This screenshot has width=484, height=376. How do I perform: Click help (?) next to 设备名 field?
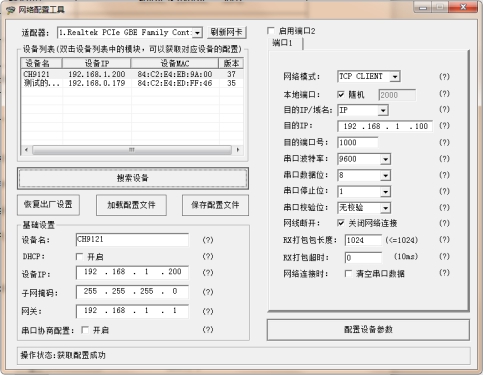[208, 240]
